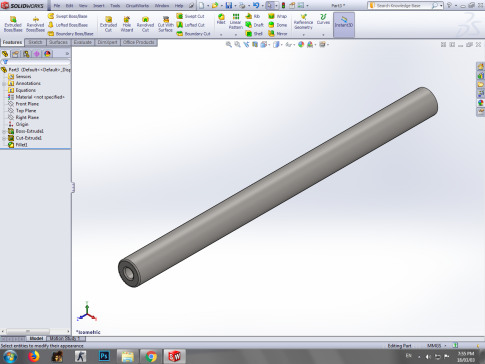Open the Office Products tab
The height and width of the screenshot is (364, 485).
click(139, 42)
